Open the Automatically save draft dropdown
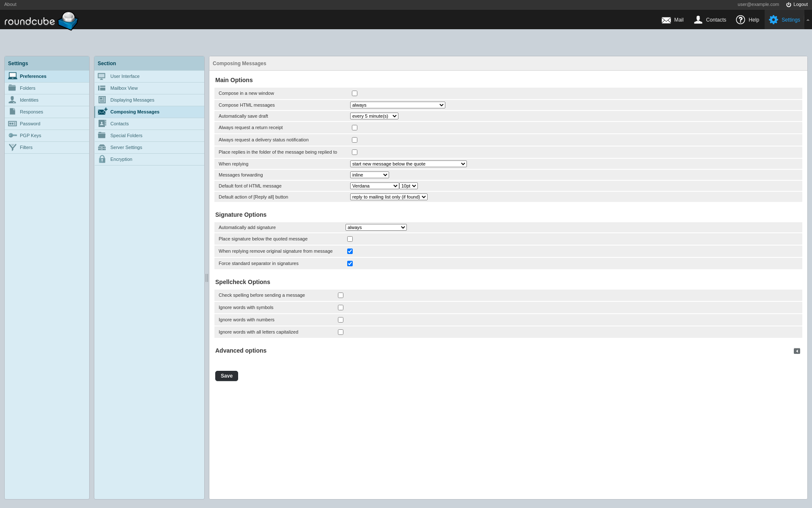The image size is (812, 508). (374, 116)
